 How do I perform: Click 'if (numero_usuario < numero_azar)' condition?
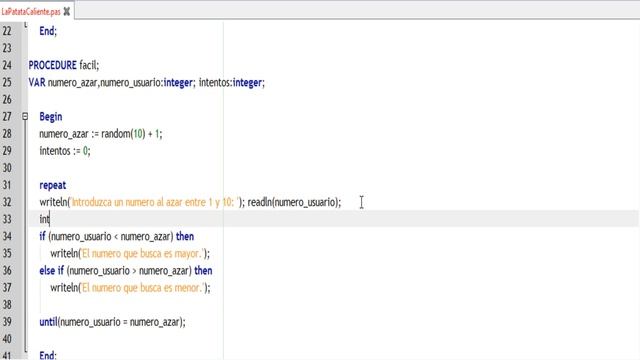click(x=107, y=237)
